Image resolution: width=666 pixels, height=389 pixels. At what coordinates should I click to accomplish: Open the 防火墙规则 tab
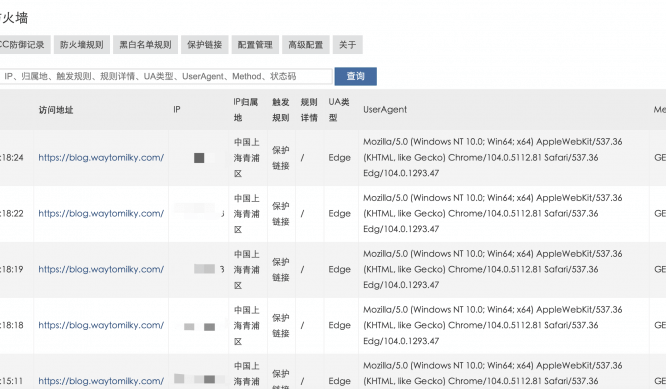82,45
